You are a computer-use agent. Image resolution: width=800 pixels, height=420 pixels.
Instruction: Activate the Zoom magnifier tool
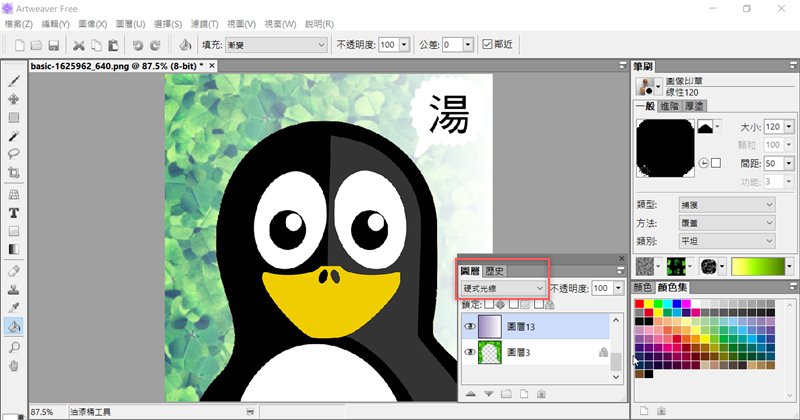tap(14, 346)
